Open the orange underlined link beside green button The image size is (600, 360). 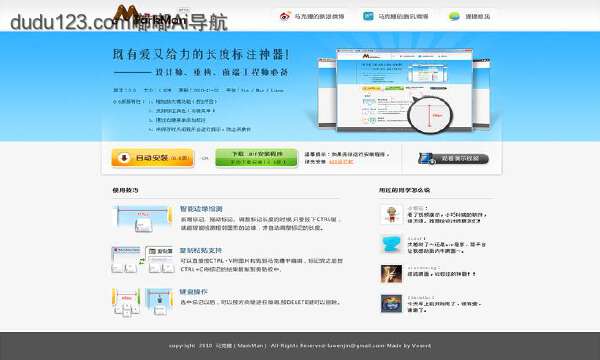[x=341, y=162]
